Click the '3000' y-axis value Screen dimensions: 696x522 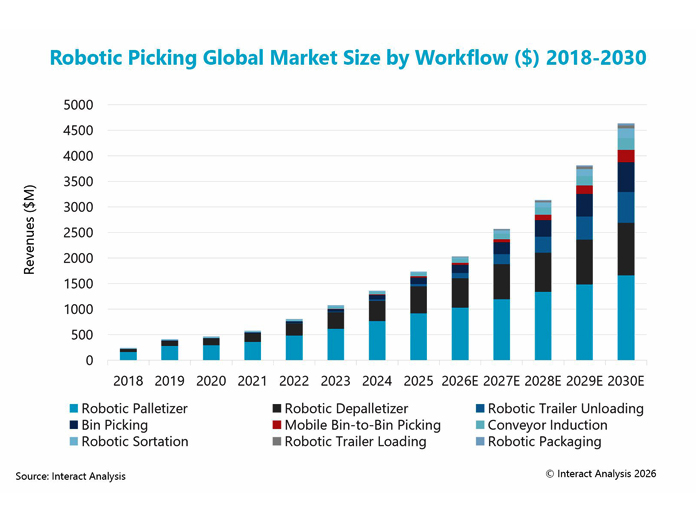click(x=79, y=207)
